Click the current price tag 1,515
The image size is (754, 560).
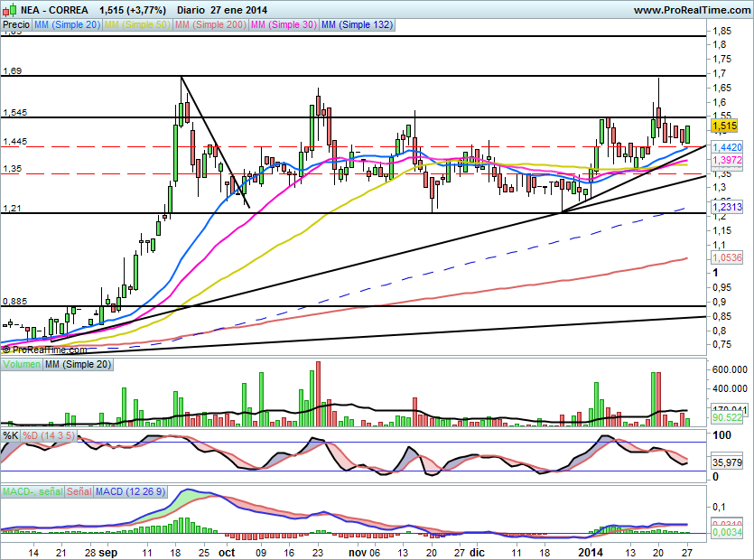click(724, 126)
